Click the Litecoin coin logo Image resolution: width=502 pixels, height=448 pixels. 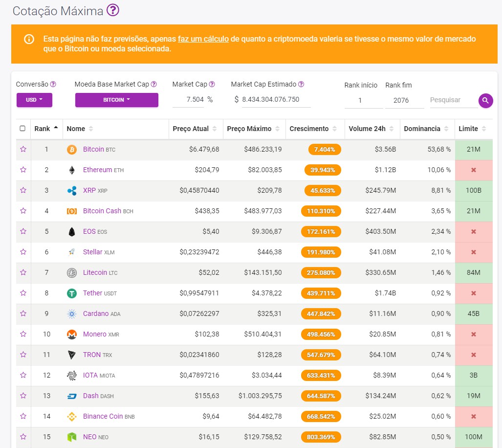click(72, 273)
